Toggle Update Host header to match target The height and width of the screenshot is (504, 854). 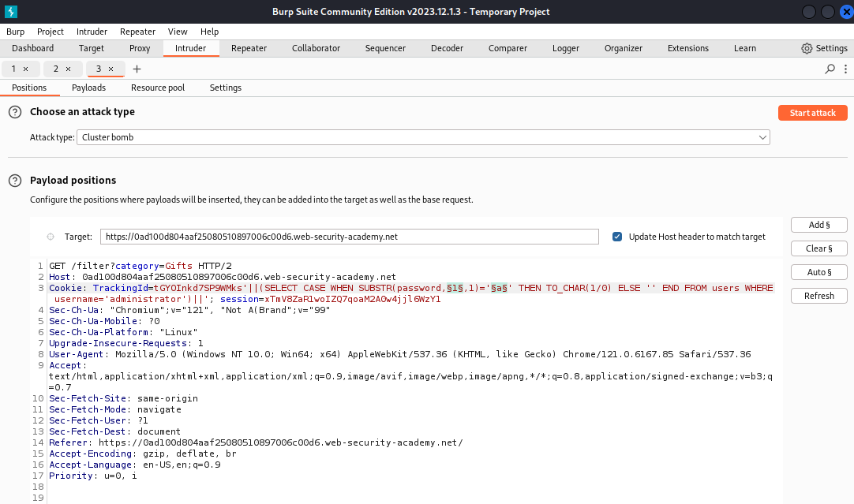[x=617, y=237]
